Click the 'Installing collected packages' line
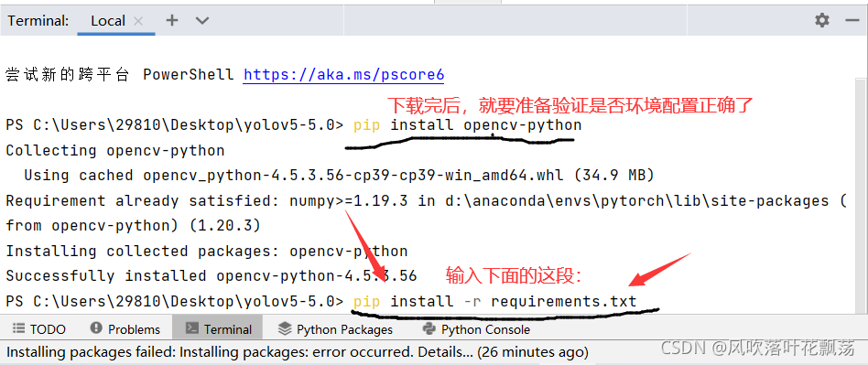The height and width of the screenshot is (365, 868). coord(207,251)
